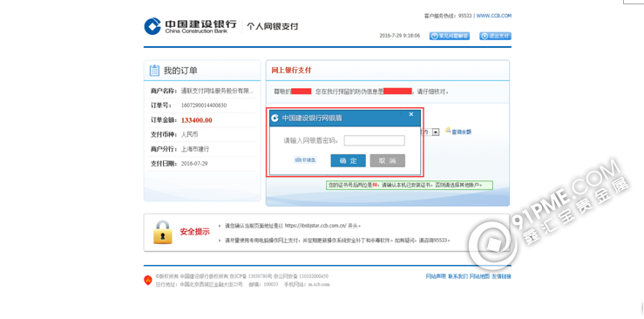Click the 我的订单 clipboard icon

click(x=154, y=71)
